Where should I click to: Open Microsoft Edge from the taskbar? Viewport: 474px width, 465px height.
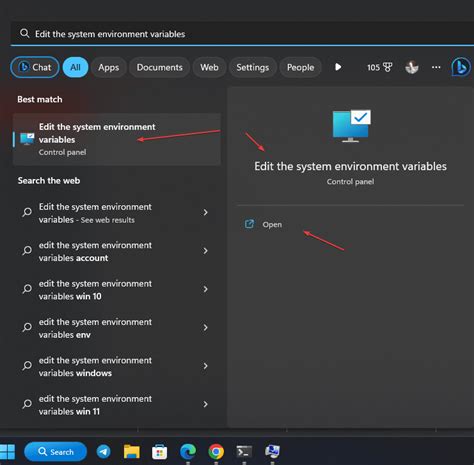tap(188, 452)
